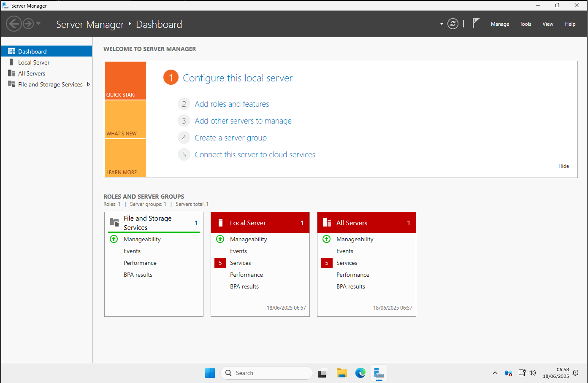
Task: Click the All Servers icon in the sidebar
Action: point(11,73)
